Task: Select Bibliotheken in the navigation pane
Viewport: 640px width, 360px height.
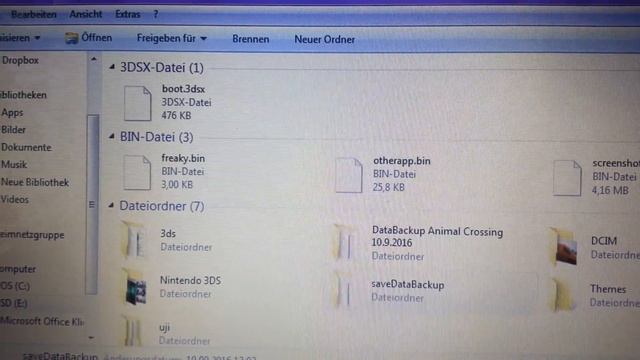Action: point(23,95)
